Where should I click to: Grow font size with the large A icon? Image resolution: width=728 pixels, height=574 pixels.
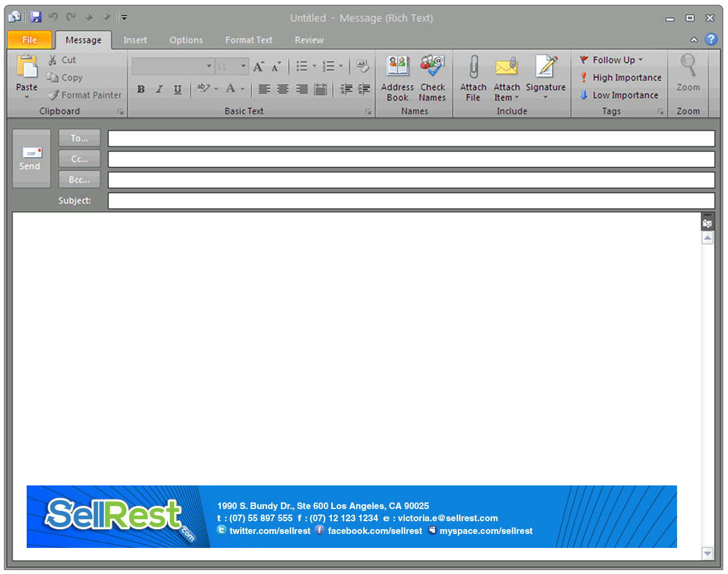point(259,66)
